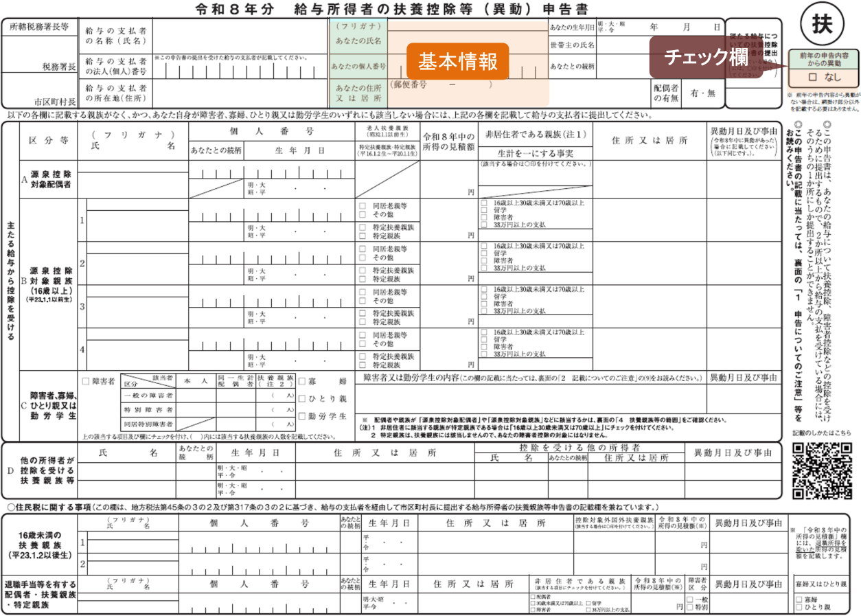861x616 pixels.
Task: Check the 勤労学生 checkbox in section C
Action: pos(302,416)
